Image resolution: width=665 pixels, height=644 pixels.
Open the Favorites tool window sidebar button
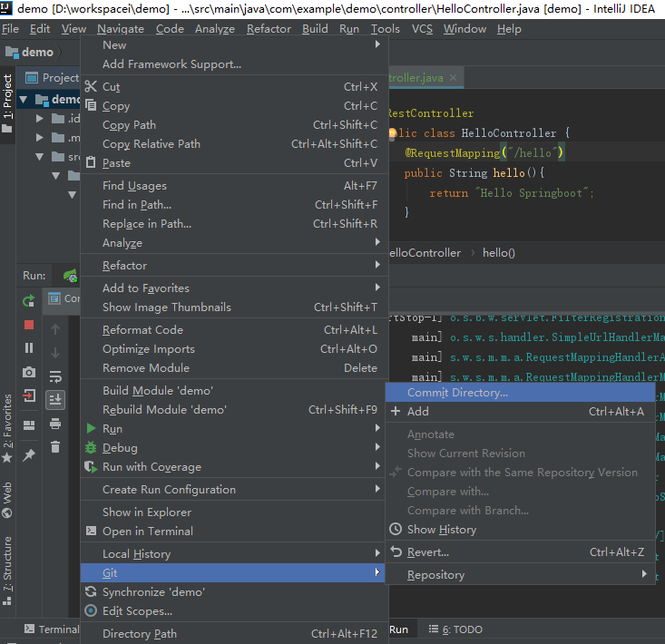[7, 428]
